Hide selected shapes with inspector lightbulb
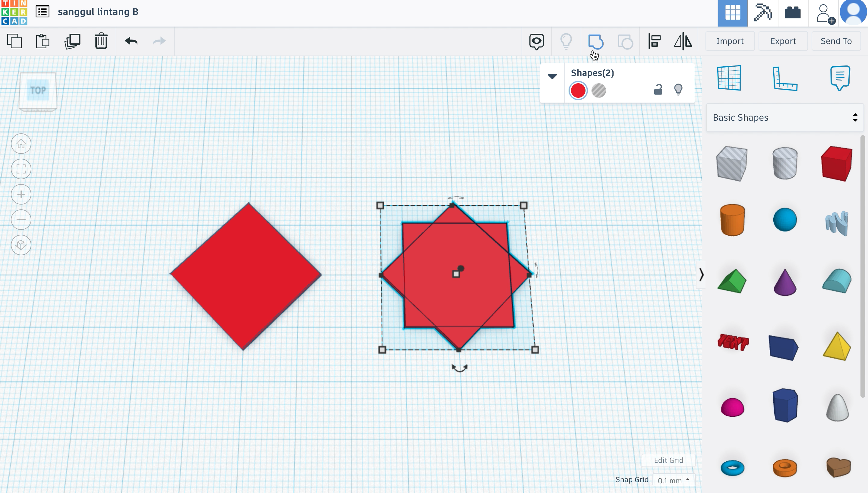The width and height of the screenshot is (868, 493). coord(678,89)
